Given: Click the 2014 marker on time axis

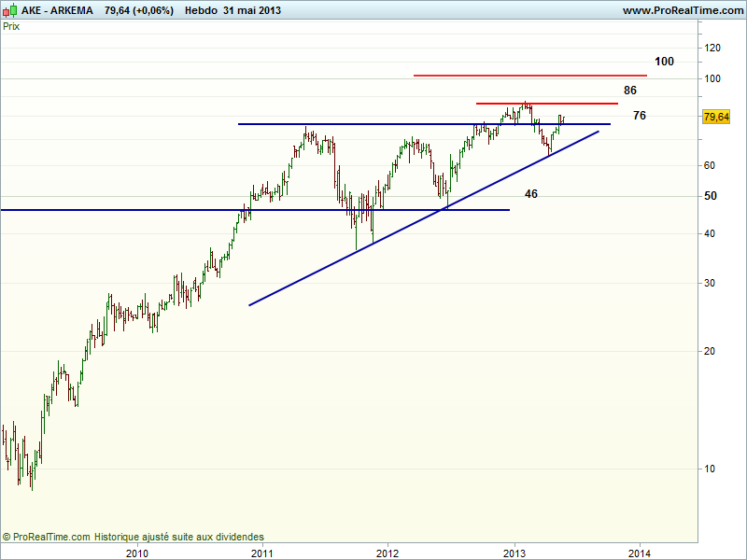Looking at the screenshot, I should [x=639, y=553].
